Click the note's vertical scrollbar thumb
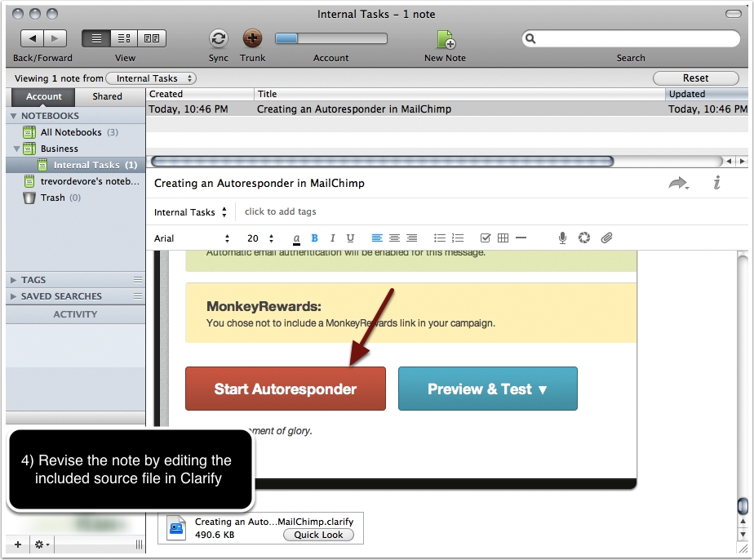Image resolution: width=754 pixels, height=560 pixels. (x=743, y=505)
